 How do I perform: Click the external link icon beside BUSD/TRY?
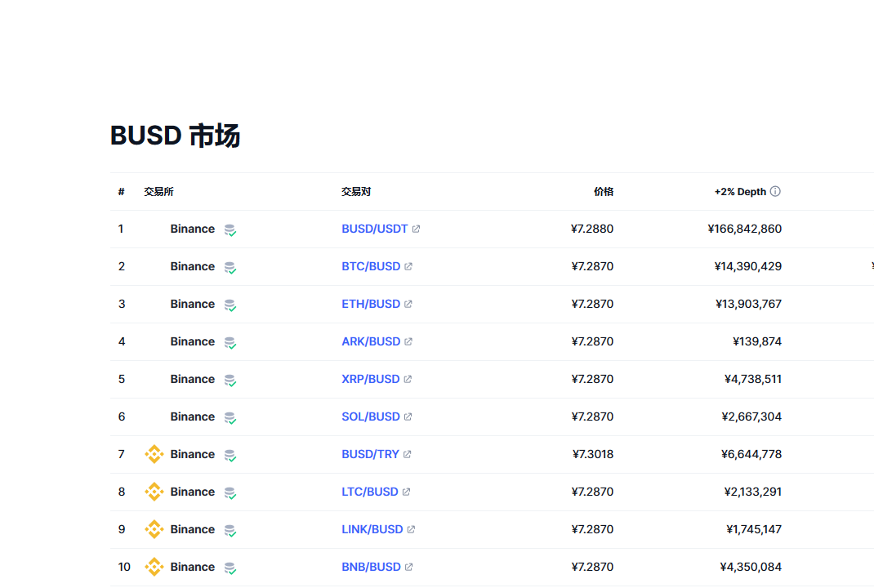tap(407, 454)
